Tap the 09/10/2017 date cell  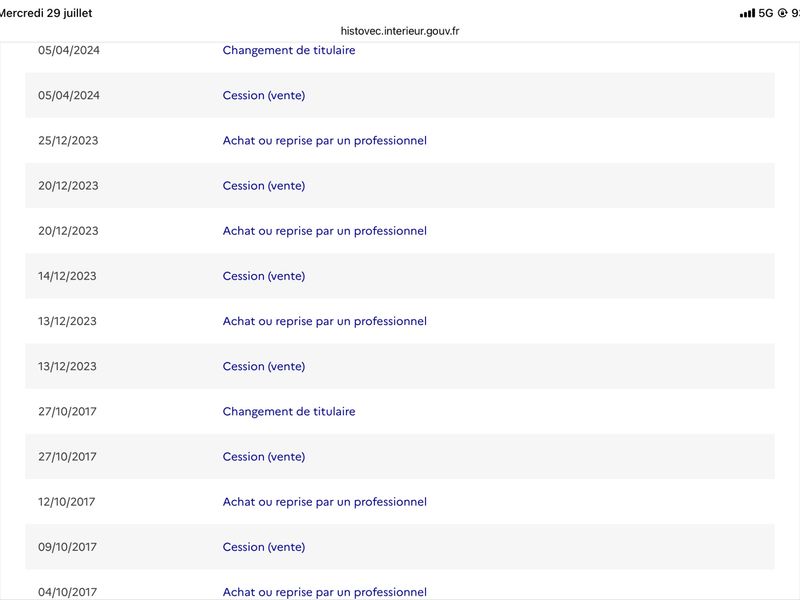67,547
